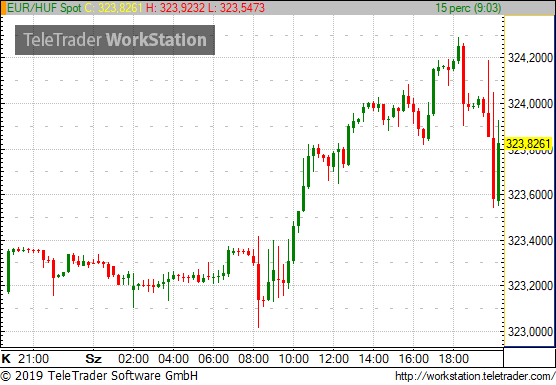
Task: Select the 10:00 time axis marker
Action: click(x=294, y=359)
